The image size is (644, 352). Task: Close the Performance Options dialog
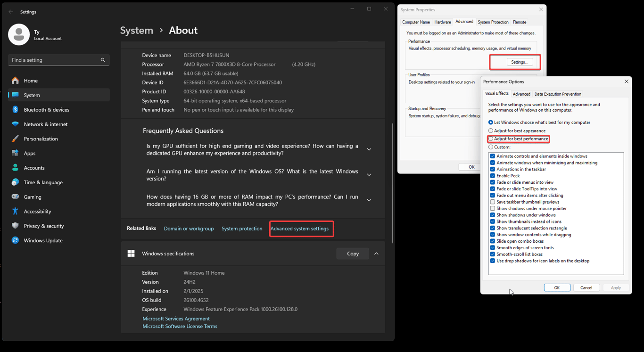click(x=626, y=82)
